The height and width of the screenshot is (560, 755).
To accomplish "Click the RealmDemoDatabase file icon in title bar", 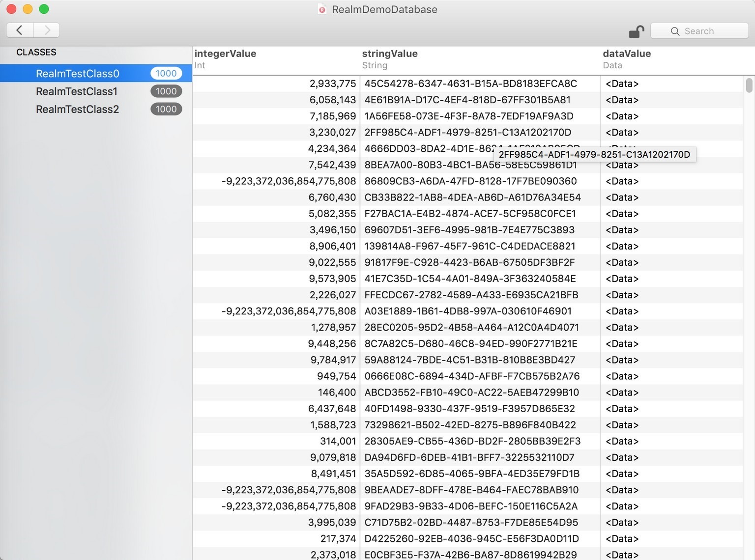I will pyautogui.click(x=322, y=9).
